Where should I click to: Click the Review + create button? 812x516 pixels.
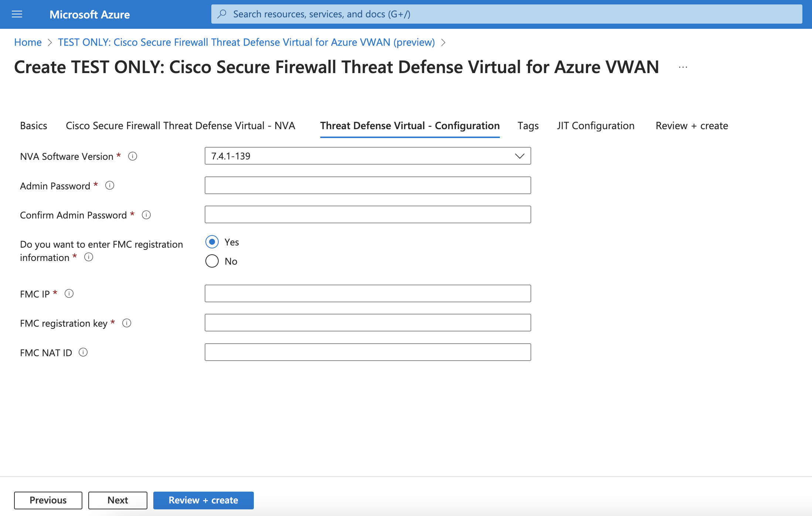coord(203,499)
